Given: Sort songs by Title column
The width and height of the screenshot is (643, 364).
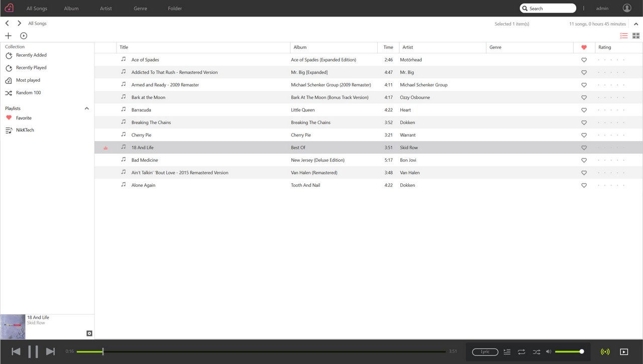Looking at the screenshot, I should [x=203, y=47].
